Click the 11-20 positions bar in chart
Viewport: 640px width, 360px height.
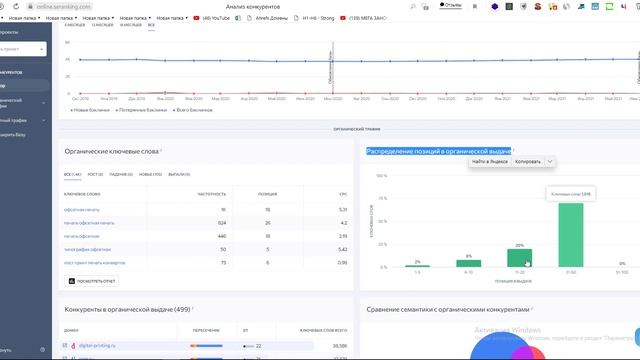coord(520,258)
